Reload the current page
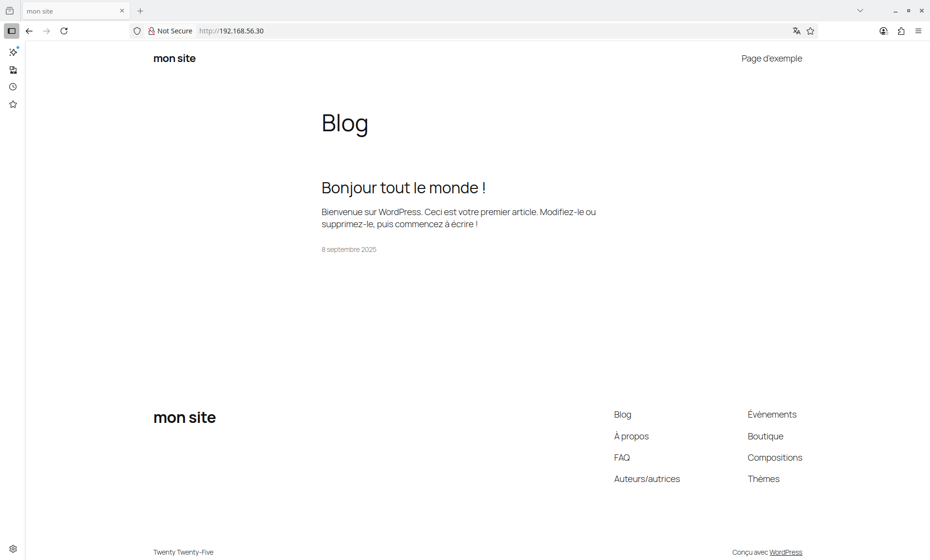 (x=64, y=31)
